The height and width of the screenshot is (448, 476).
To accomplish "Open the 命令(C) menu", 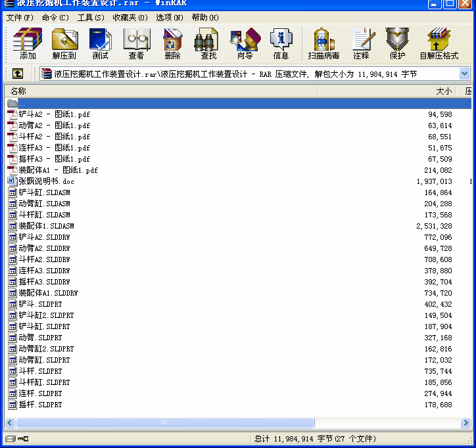I will tap(55, 18).
